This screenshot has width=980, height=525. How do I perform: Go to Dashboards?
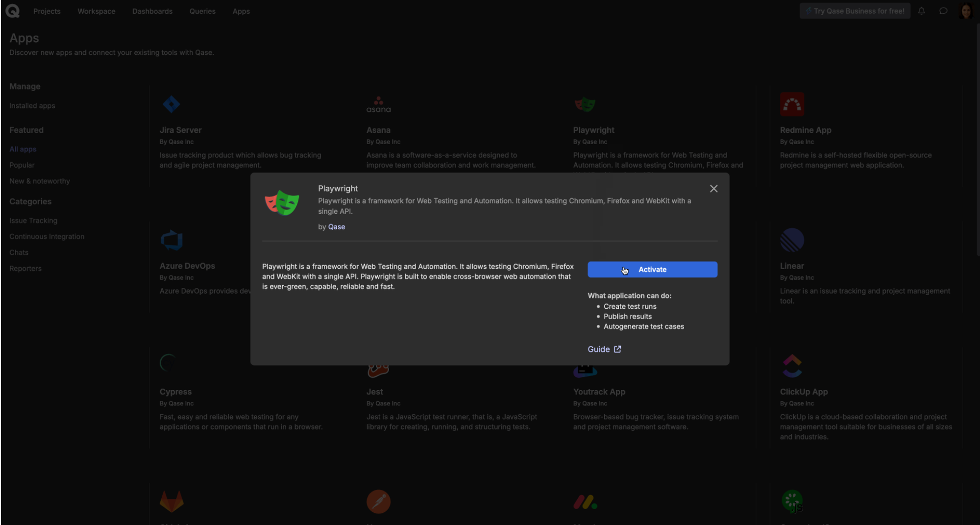click(x=152, y=11)
